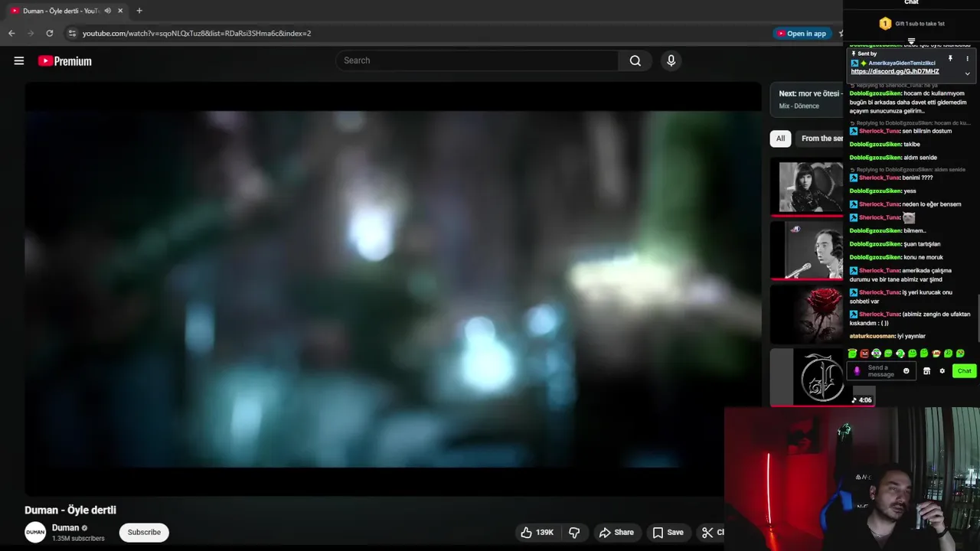Click DobloEgzozuSiken 'konu ne moruk' message
Image resolution: width=980 pixels, height=551 pixels.
(x=897, y=257)
